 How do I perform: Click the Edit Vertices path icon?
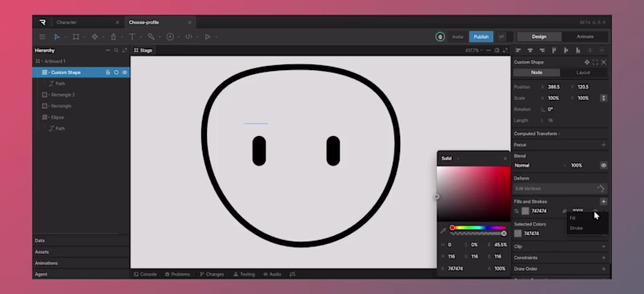[x=601, y=188]
